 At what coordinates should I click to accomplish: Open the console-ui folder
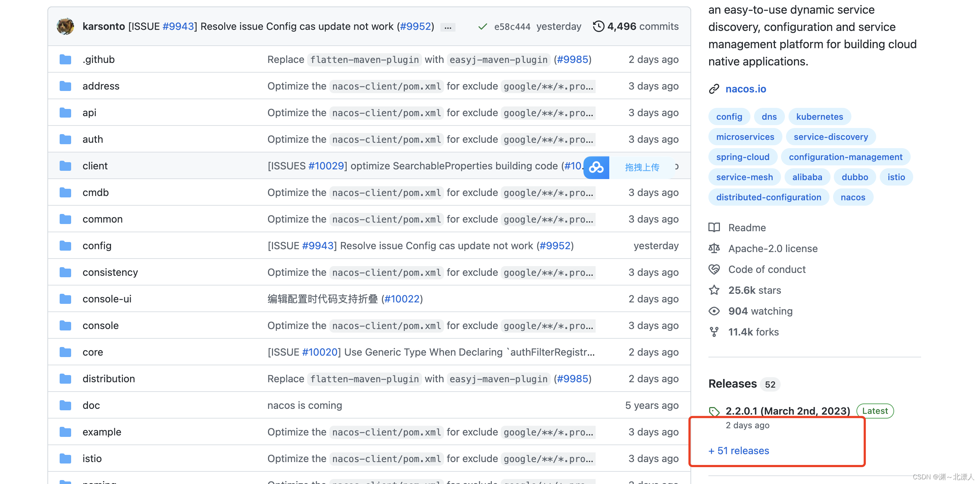coord(107,299)
